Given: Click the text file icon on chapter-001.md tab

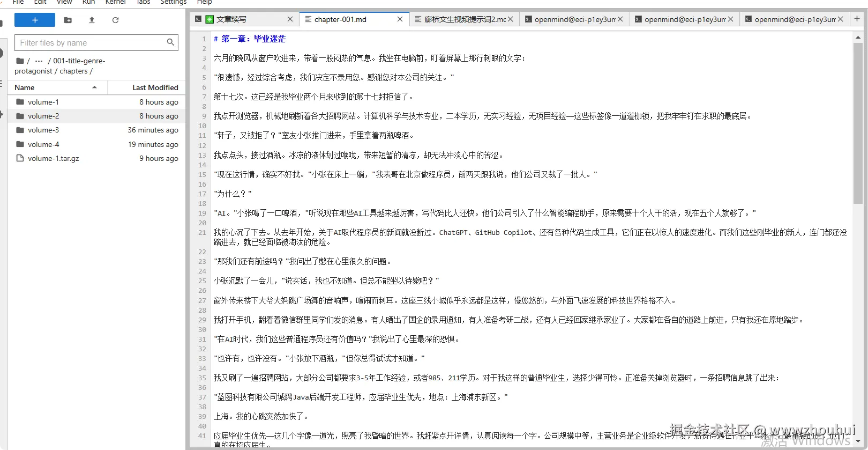Looking at the screenshot, I should pyautogui.click(x=308, y=19).
